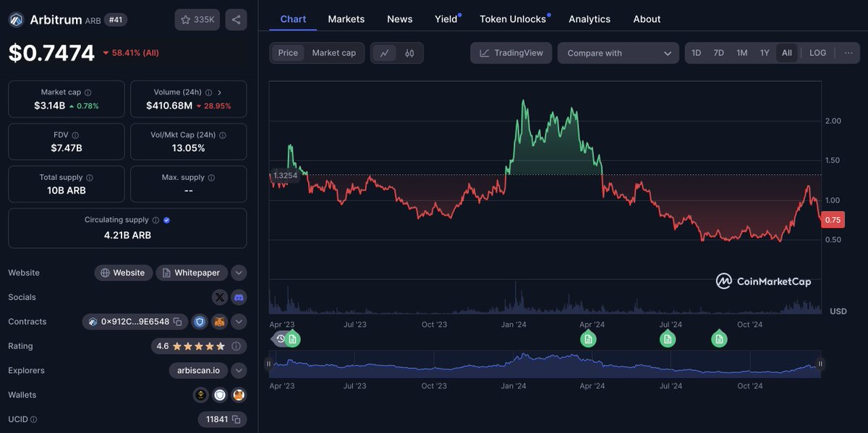868x433 pixels.
Task: Click the Vol/Mkt Cap (24h) info icon
Action: point(223,135)
